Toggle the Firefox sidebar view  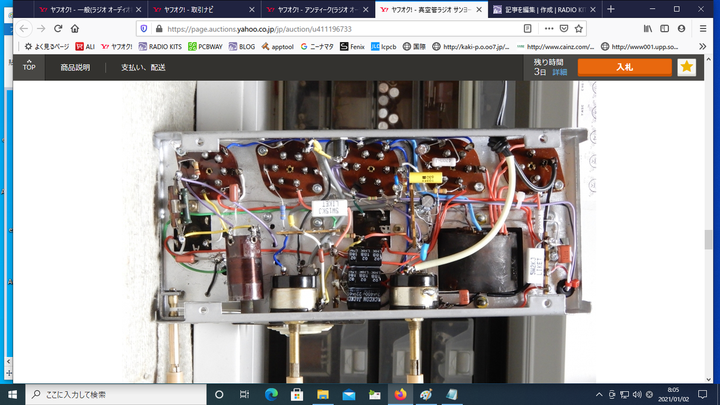click(666, 28)
